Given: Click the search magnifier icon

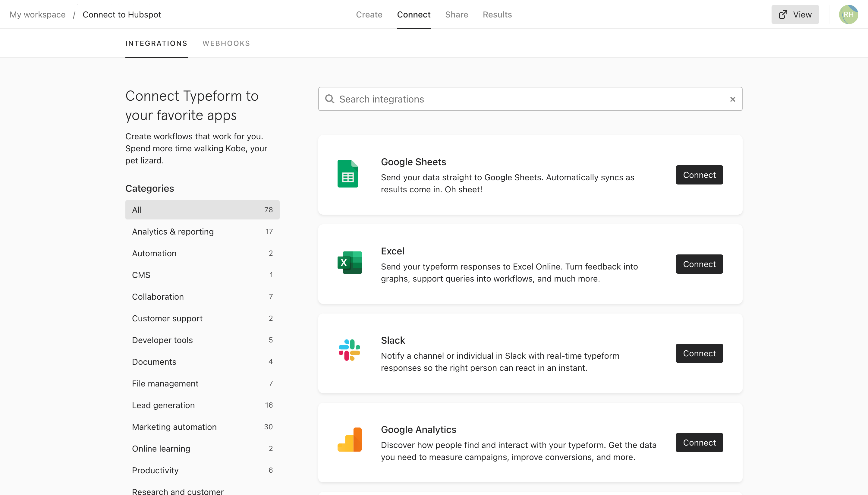Looking at the screenshot, I should [x=330, y=99].
